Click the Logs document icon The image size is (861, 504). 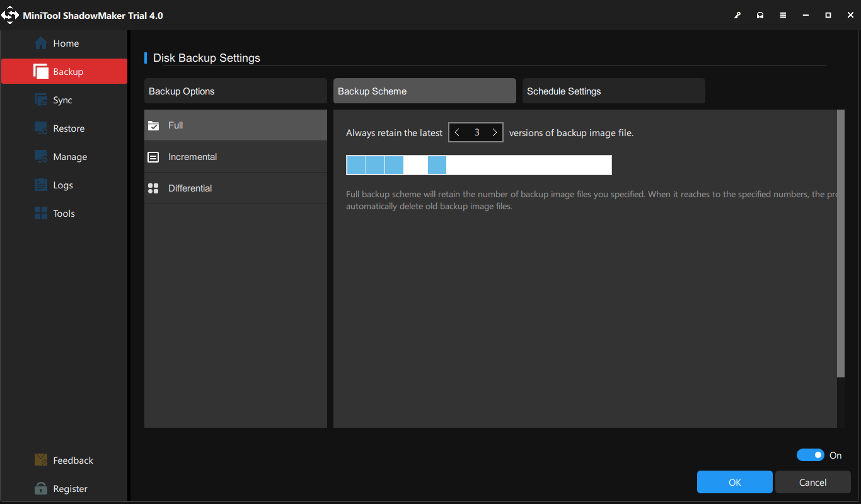click(x=41, y=185)
